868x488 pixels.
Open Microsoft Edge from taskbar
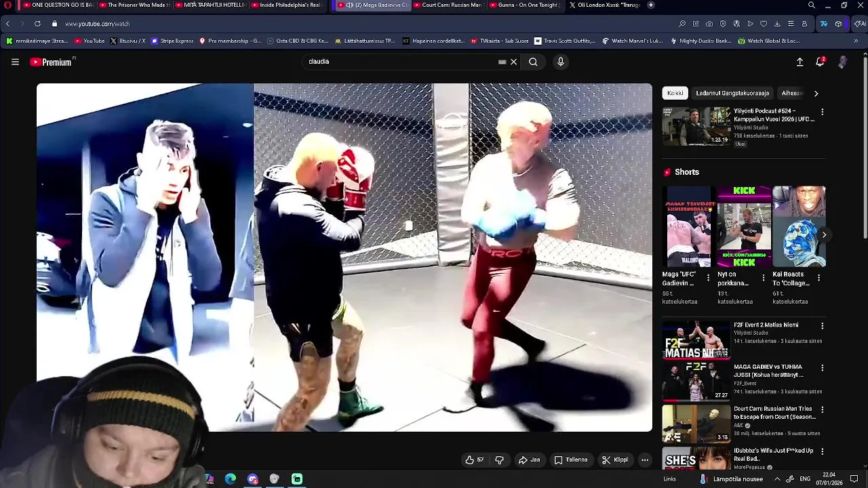click(231, 479)
